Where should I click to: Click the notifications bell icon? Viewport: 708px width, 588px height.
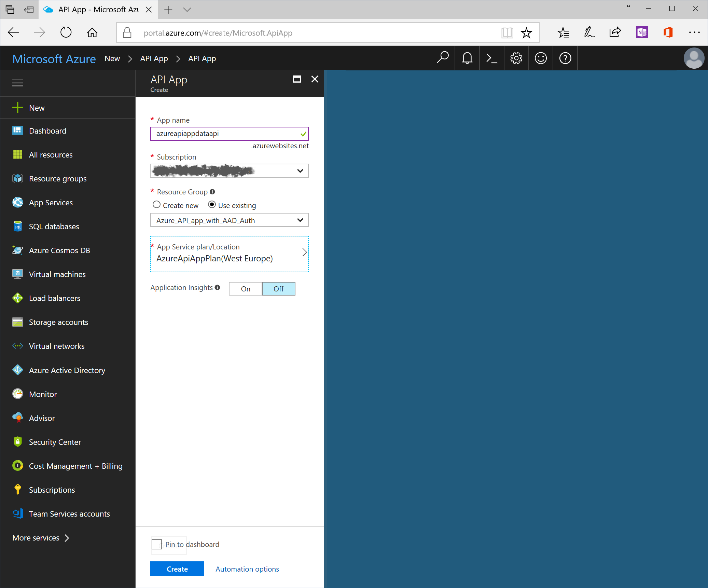tap(467, 58)
